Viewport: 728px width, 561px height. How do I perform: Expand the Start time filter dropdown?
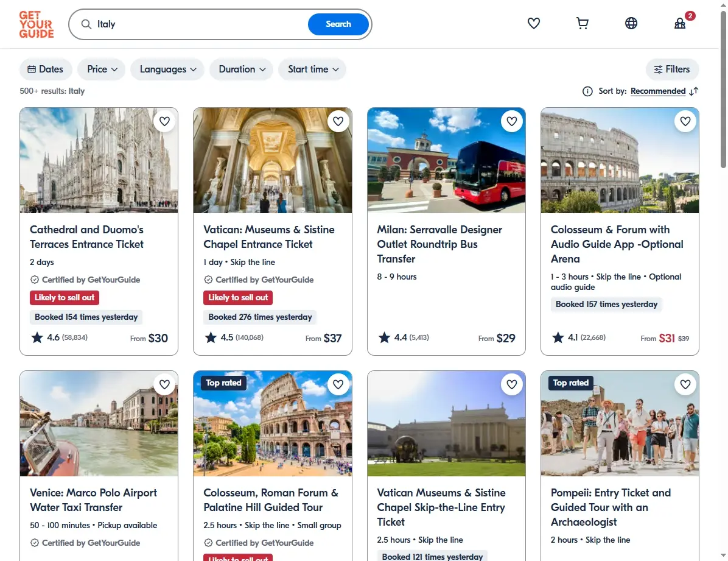tap(312, 69)
